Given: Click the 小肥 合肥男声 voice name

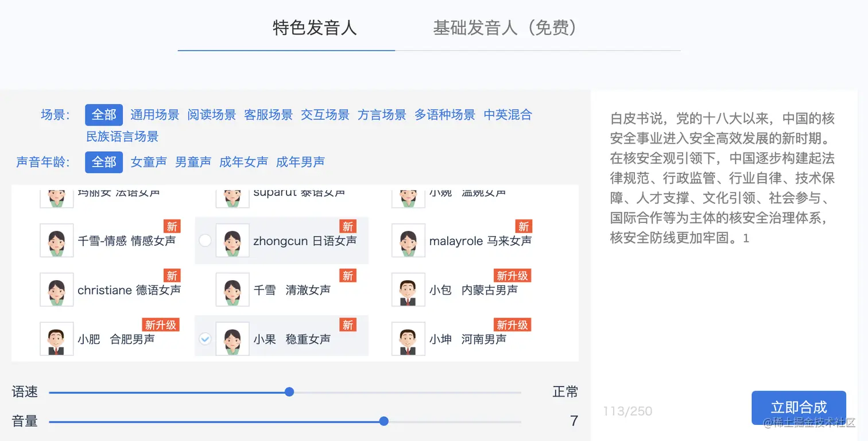Looking at the screenshot, I should (x=116, y=339).
